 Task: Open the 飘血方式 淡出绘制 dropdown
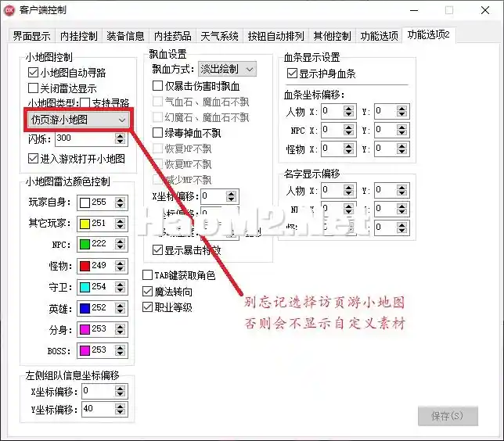[x=227, y=69]
